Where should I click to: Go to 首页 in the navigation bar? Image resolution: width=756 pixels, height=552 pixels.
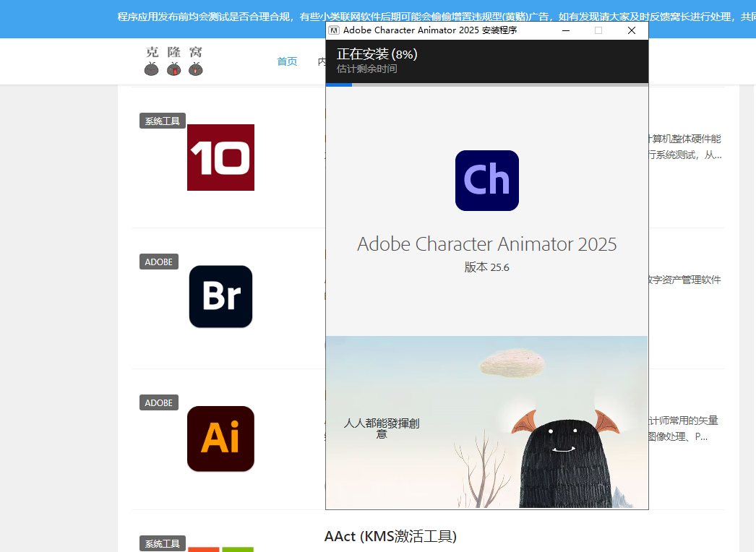point(287,61)
